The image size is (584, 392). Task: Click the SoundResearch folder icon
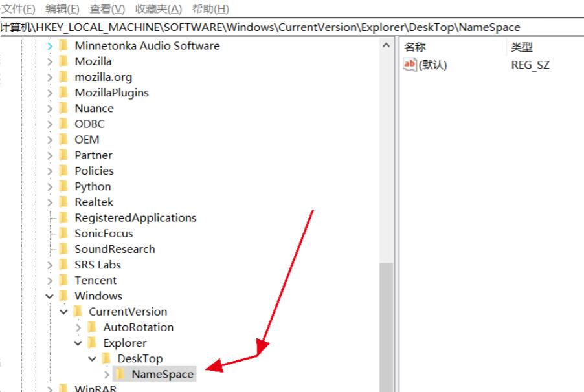tap(63, 248)
